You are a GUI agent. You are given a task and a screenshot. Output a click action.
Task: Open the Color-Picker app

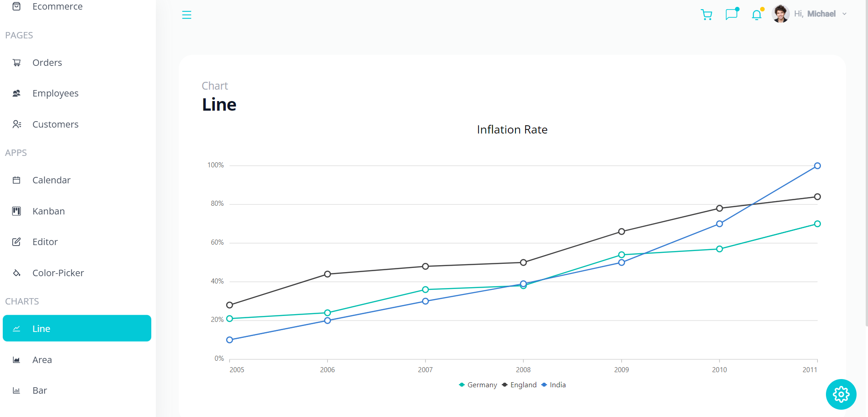58,273
